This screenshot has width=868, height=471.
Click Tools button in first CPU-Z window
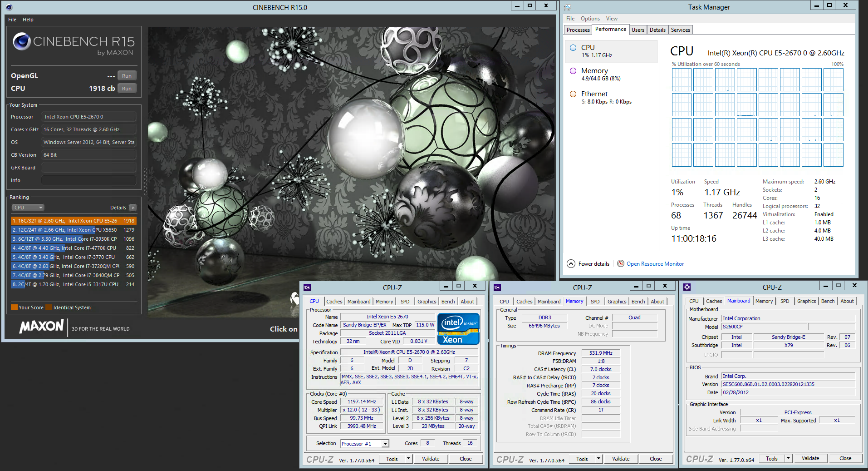392,459
